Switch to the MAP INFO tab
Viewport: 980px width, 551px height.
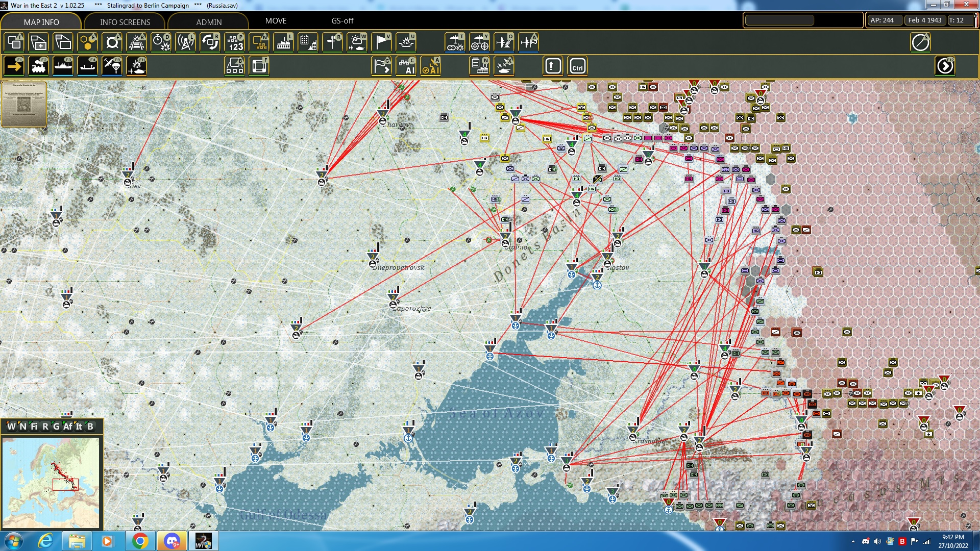pos(41,22)
